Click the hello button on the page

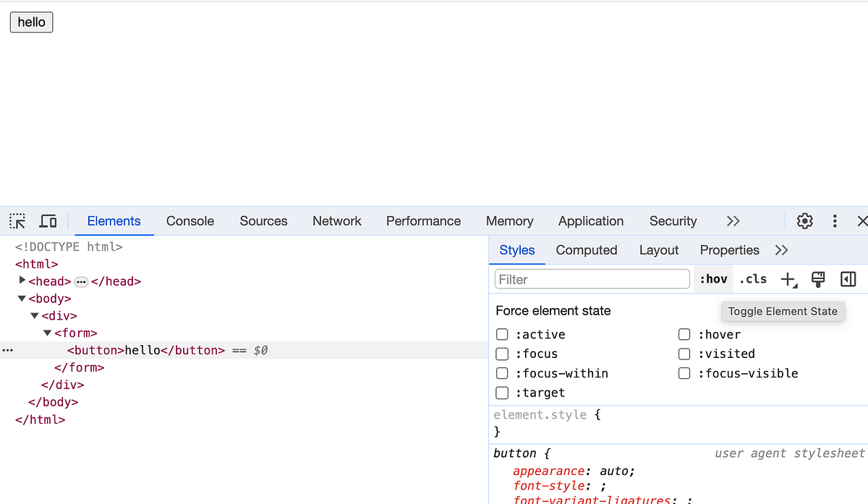[x=31, y=22]
